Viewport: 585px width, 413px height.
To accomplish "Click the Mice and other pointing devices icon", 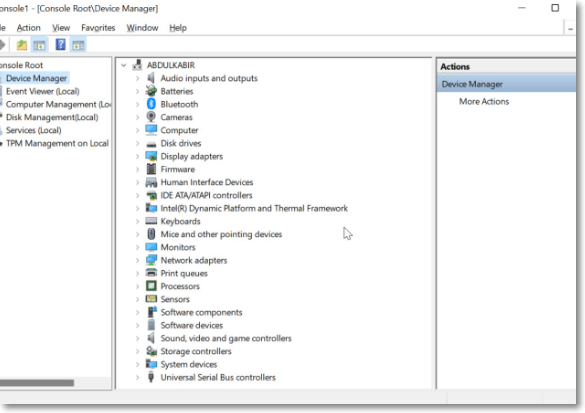I will click(x=151, y=234).
